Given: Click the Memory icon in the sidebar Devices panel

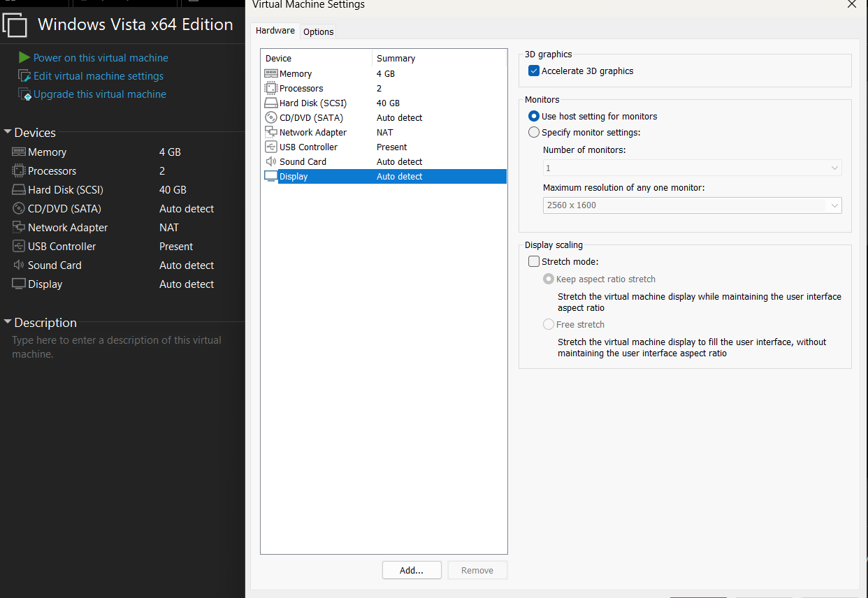Looking at the screenshot, I should (x=18, y=152).
